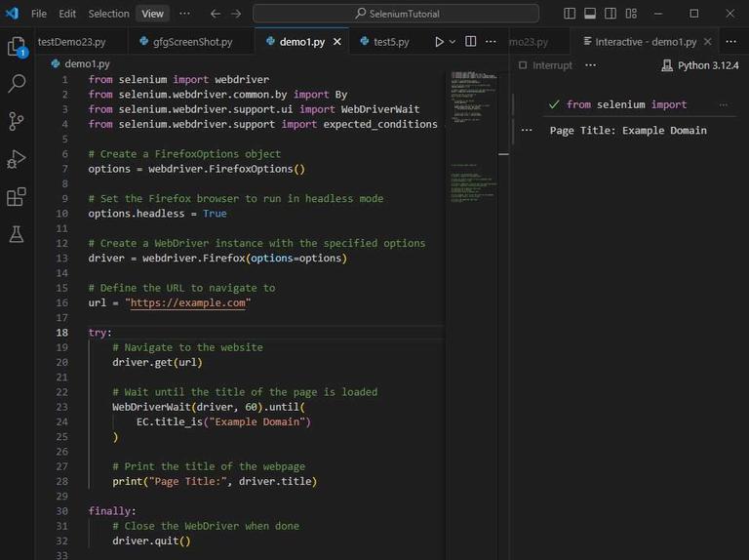Viewport: 749px width, 560px height.
Task: Toggle the secondary side bar visibility
Action: click(x=611, y=14)
